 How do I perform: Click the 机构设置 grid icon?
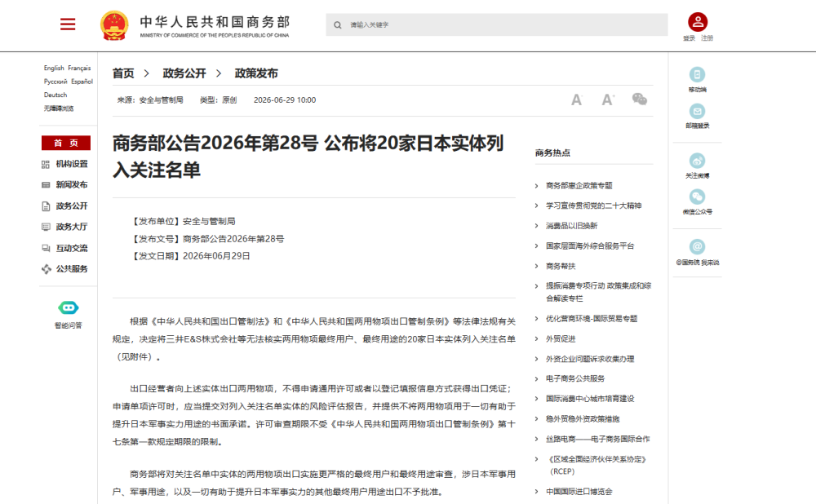[x=46, y=165]
